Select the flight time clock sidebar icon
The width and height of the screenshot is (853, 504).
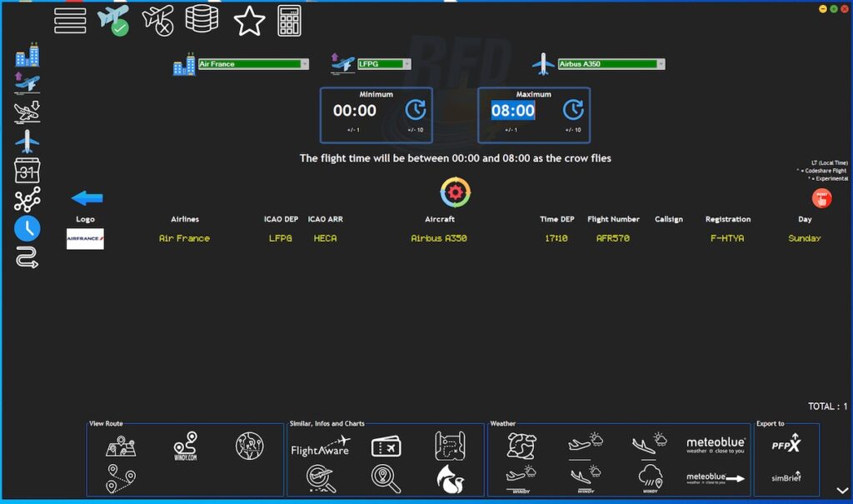(x=27, y=228)
